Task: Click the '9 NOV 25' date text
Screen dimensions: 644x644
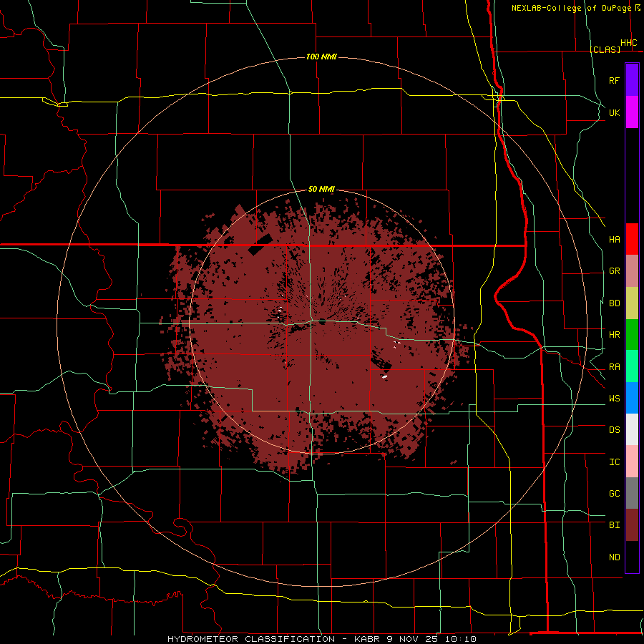Action: tap(413, 639)
